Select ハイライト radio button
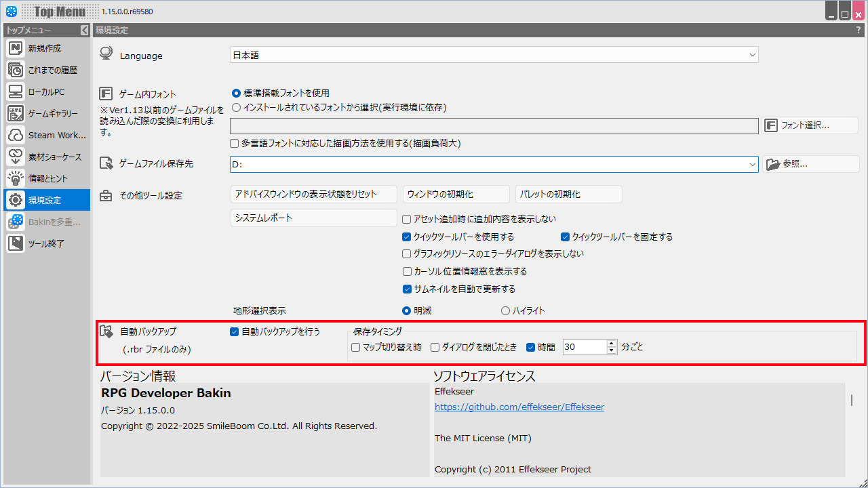 (505, 311)
